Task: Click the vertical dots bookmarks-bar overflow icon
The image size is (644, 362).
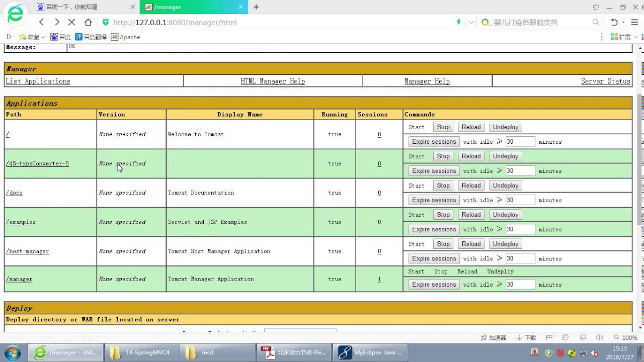Action: [602, 37]
